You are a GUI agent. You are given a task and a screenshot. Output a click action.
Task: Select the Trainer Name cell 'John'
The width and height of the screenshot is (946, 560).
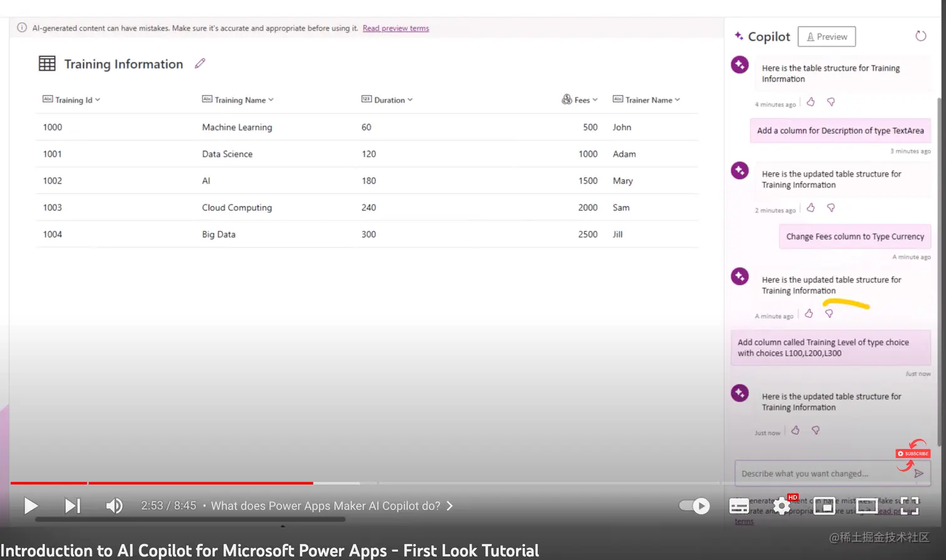click(x=622, y=127)
